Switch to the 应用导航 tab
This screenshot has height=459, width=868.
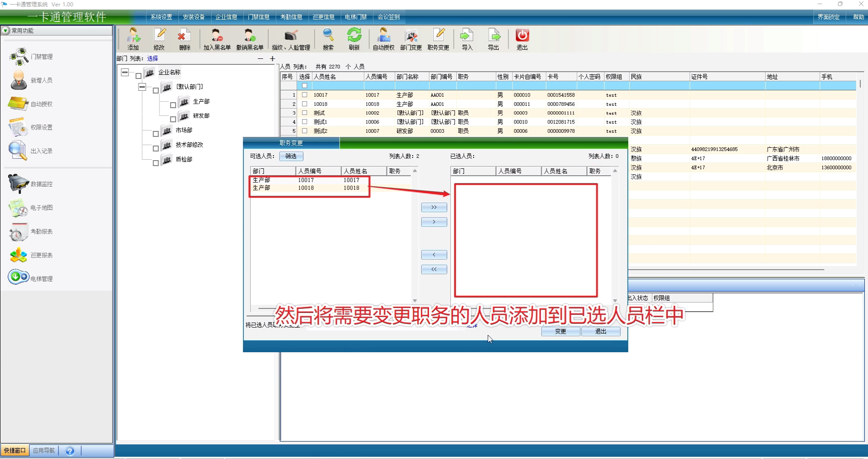(x=44, y=451)
